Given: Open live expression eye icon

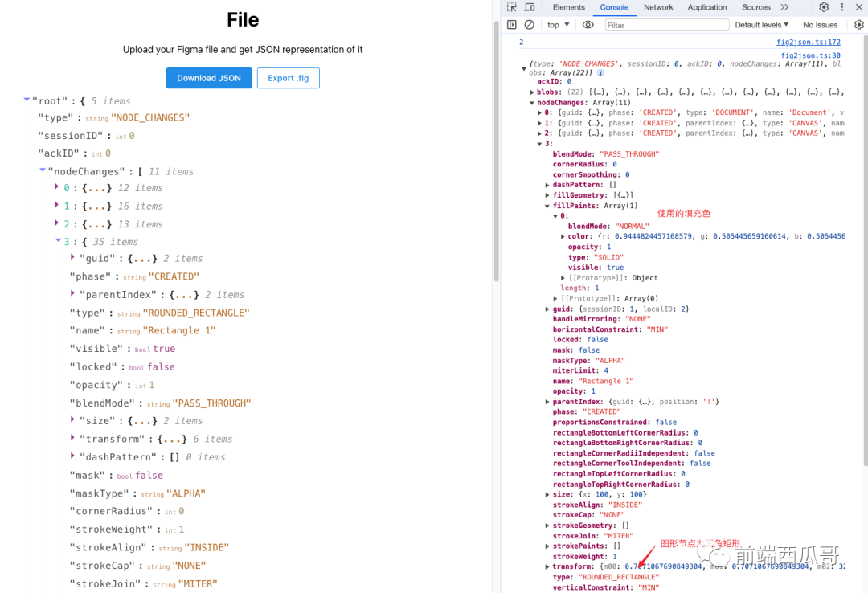Looking at the screenshot, I should click(588, 25).
